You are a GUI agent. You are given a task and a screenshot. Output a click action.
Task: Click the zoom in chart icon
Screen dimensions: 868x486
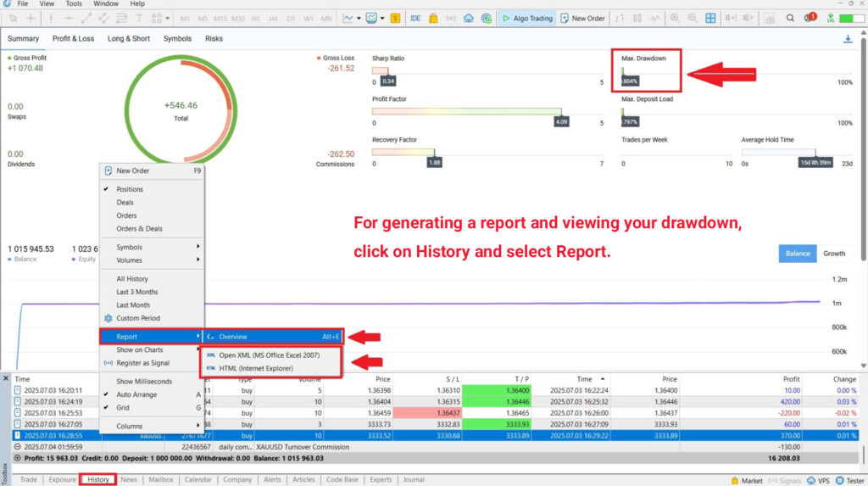pos(675,18)
